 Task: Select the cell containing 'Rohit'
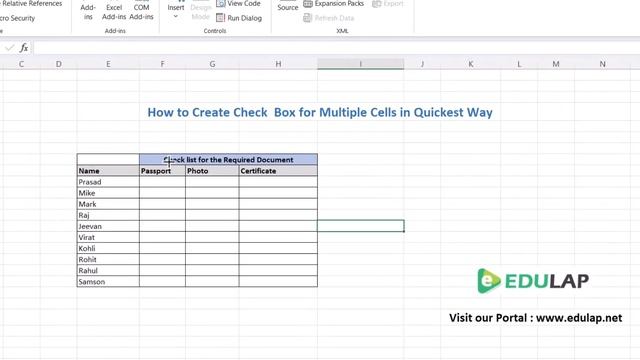(108, 259)
